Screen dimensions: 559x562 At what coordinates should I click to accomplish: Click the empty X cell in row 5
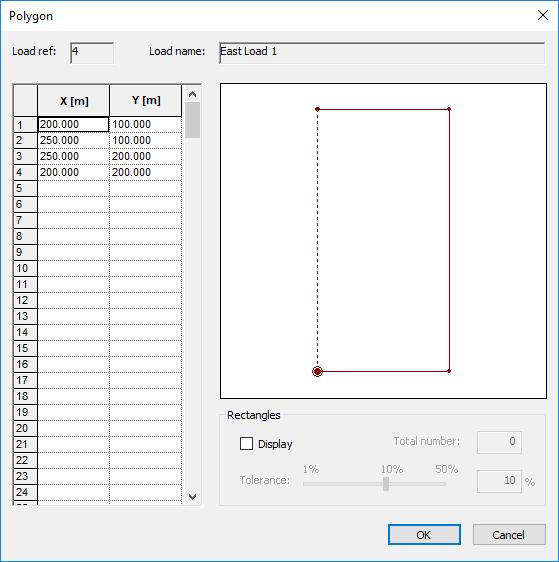[73, 189]
